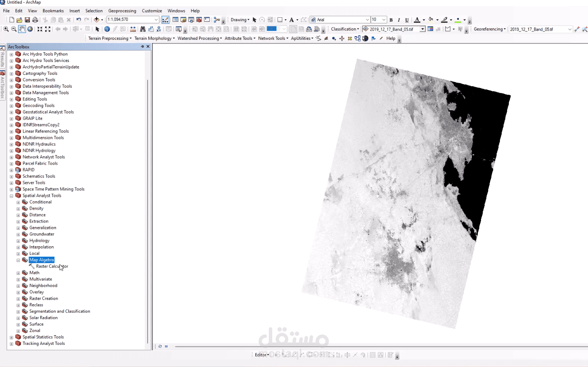Click the Pause Drawing button below map

166,346
